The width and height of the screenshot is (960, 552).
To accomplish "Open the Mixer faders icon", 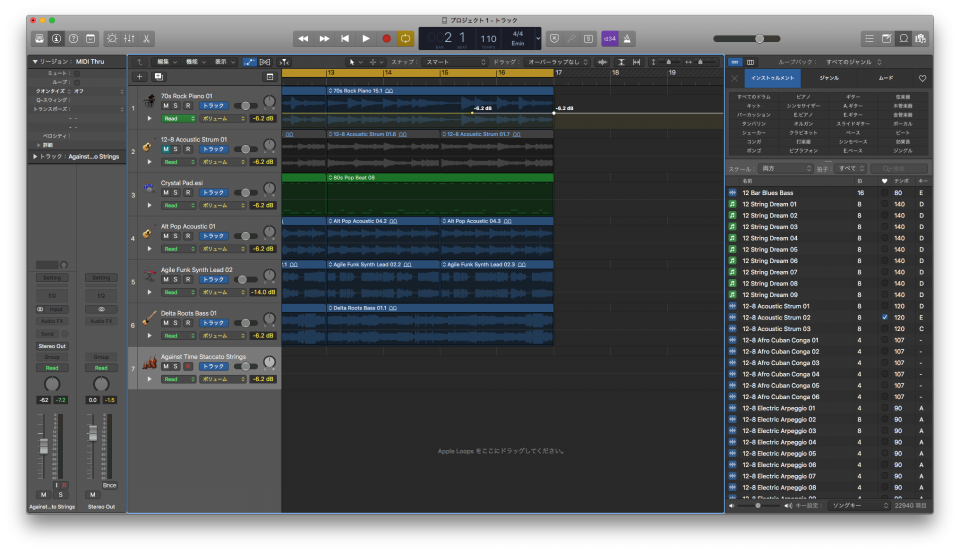I will coord(129,39).
